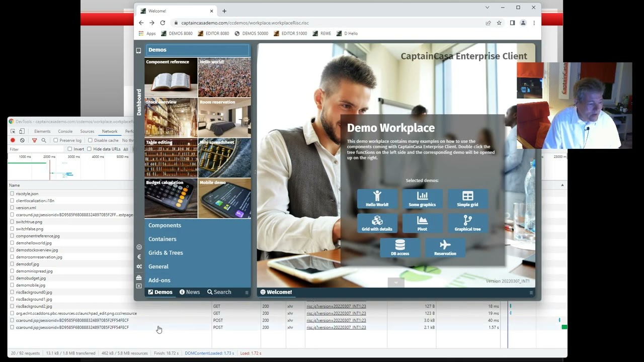Viewport: 644px width, 362px height.
Task: Open the hamburger menu beside Search tab
Action: click(x=247, y=292)
